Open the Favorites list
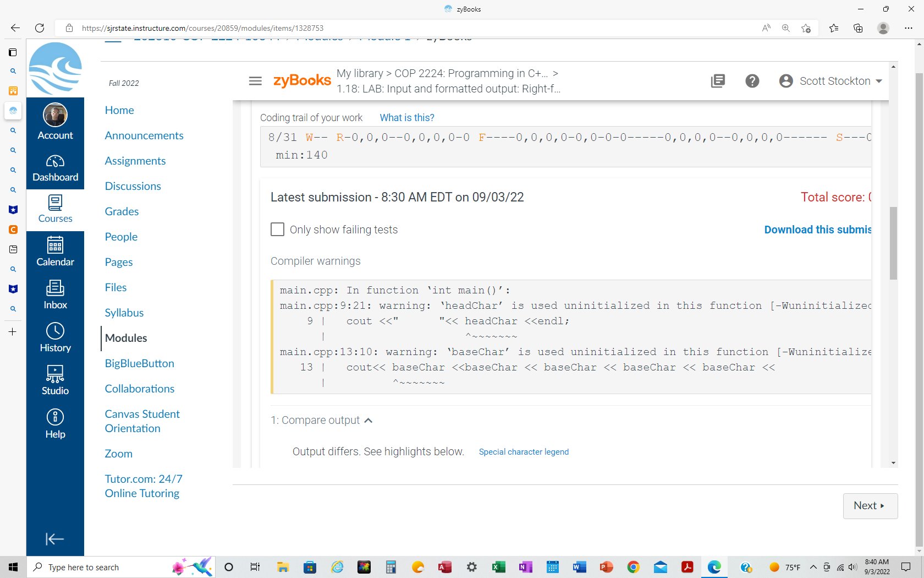The height and width of the screenshot is (578, 924). [834, 28]
